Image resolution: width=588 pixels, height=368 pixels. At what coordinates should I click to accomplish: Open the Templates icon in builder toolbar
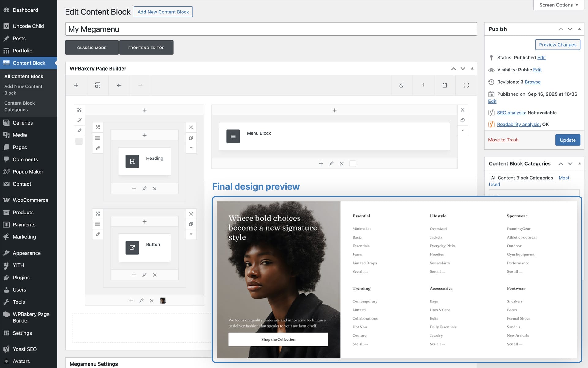98,85
